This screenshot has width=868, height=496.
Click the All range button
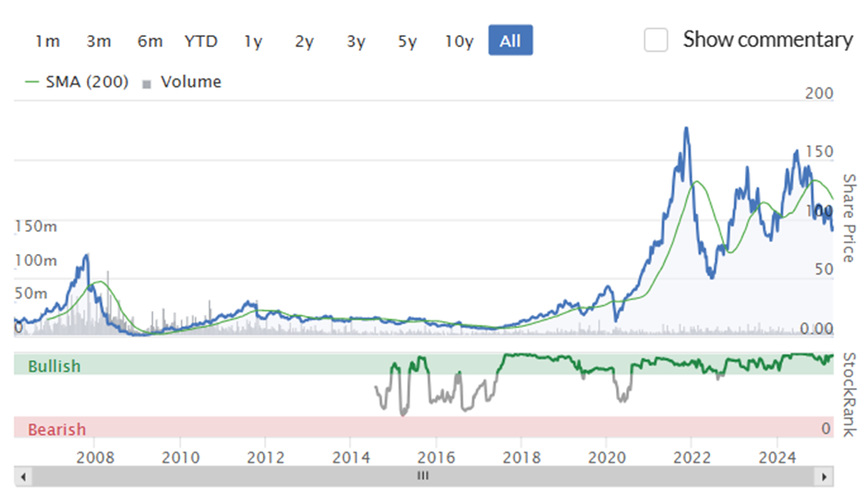[511, 40]
